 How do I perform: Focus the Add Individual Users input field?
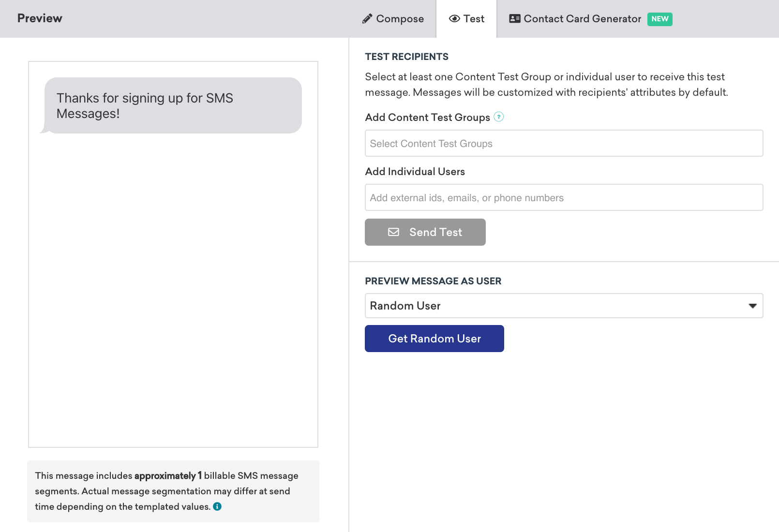coord(564,197)
